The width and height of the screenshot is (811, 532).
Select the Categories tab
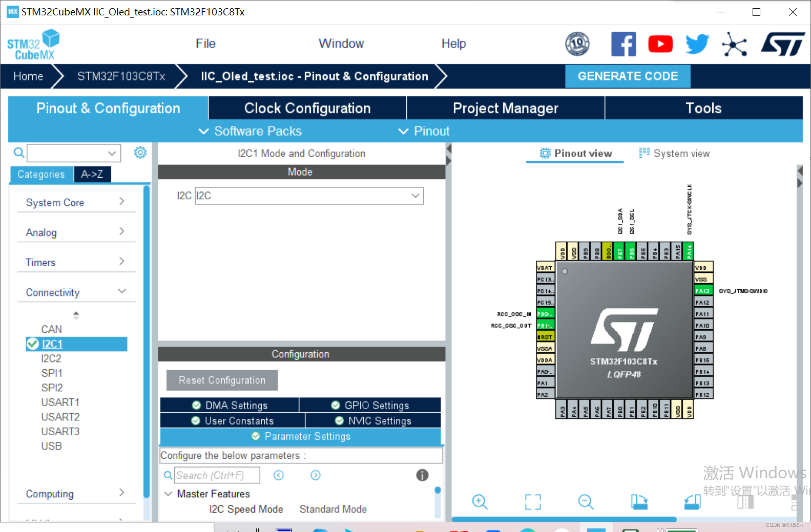click(41, 174)
